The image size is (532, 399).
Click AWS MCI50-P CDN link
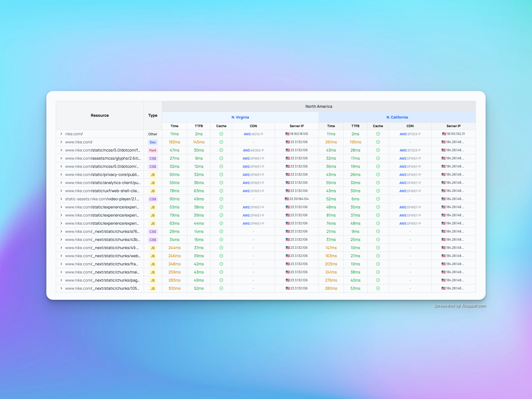pos(253,150)
